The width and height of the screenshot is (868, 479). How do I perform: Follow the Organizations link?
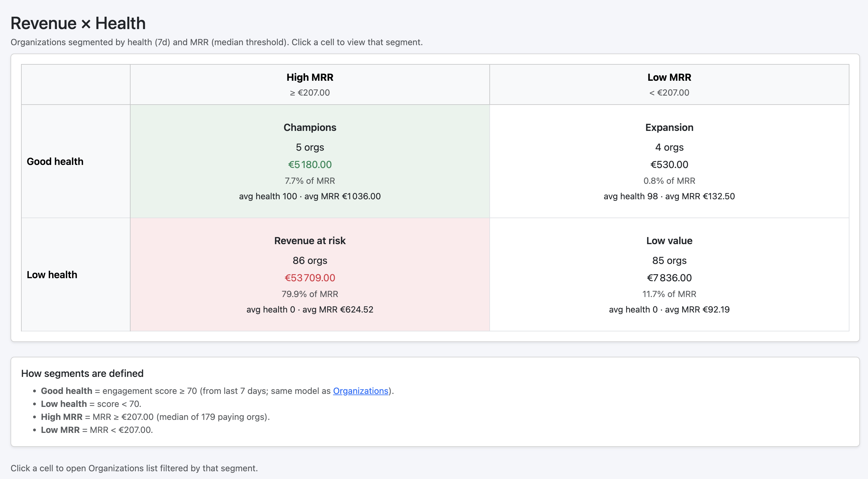(360, 391)
